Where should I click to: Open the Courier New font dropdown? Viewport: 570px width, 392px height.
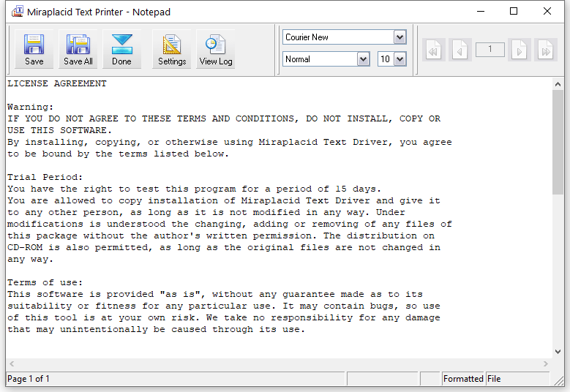click(400, 37)
